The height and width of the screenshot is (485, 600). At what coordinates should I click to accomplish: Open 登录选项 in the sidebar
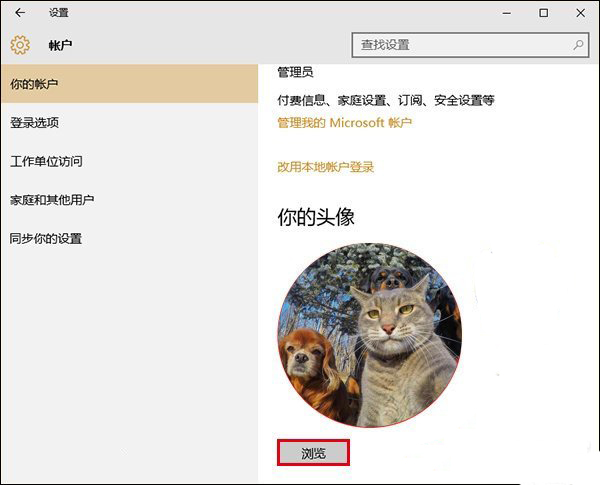[x=35, y=123]
